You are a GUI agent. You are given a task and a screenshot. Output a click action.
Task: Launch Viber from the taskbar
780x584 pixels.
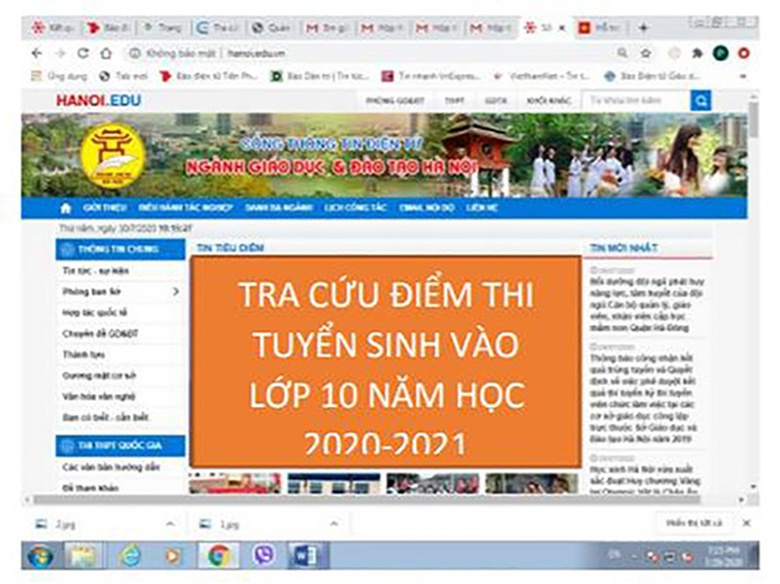point(263,555)
